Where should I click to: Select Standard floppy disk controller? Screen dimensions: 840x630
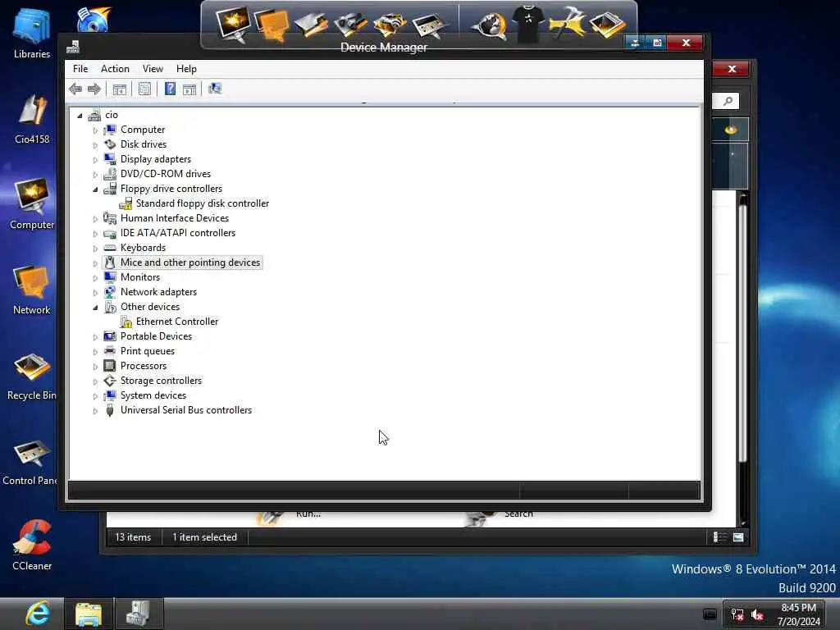(203, 203)
